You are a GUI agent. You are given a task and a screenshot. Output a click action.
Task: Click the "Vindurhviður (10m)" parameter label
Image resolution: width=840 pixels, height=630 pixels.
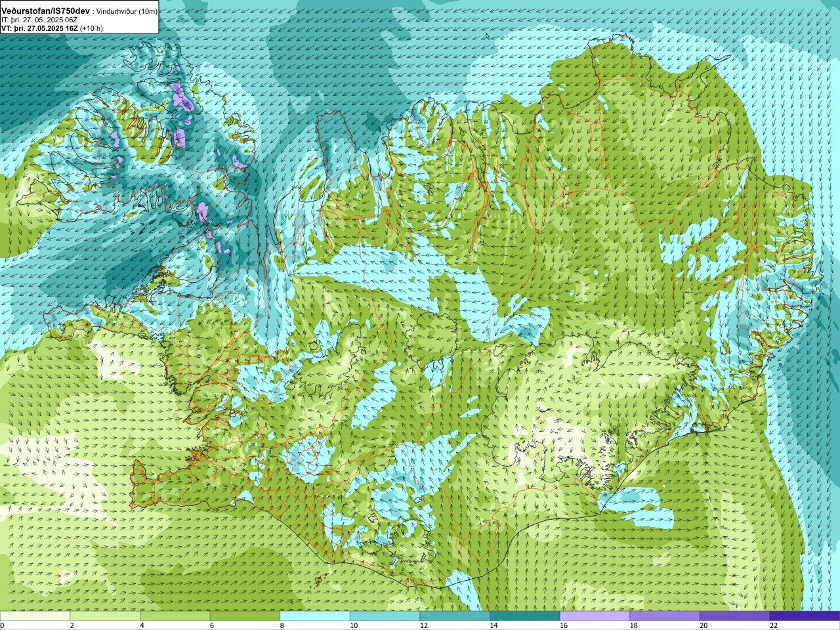point(128,12)
